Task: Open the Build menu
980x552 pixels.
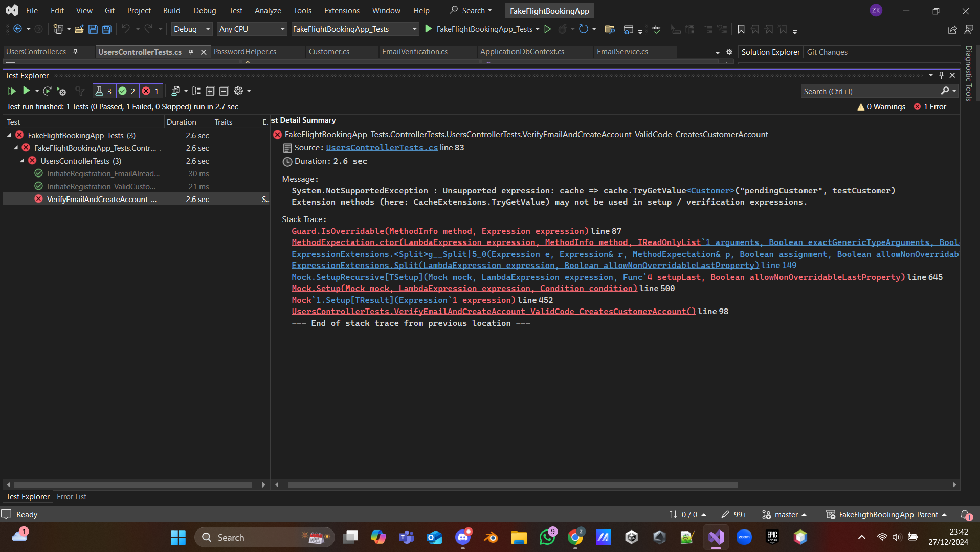Action: pos(171,10)
